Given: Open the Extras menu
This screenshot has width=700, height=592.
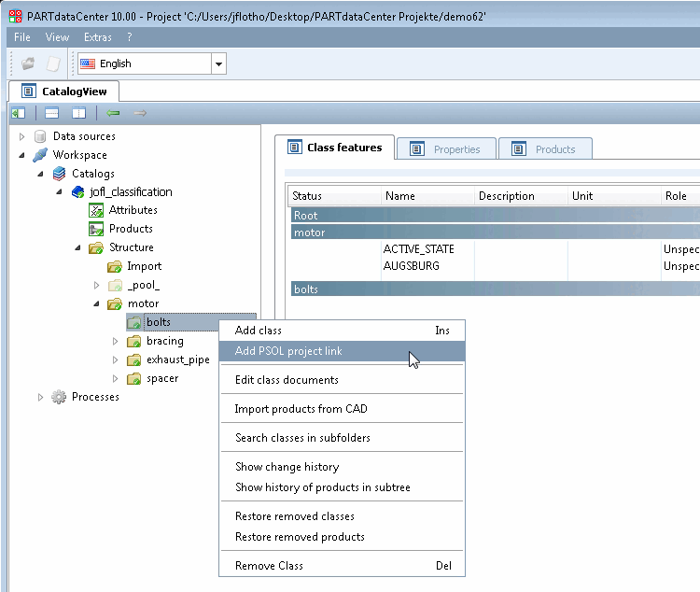Looking at the screenshot, I should pyautogui.click(x=98, y=37).
